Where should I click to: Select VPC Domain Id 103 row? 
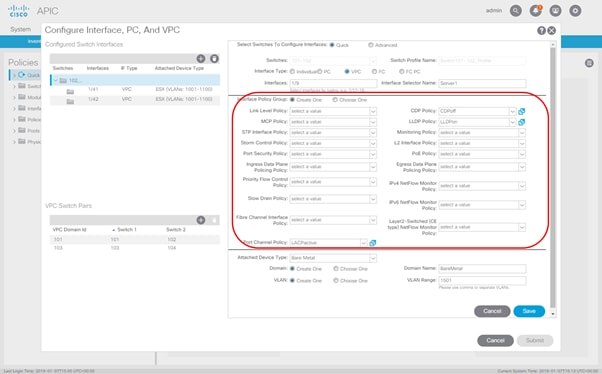point(134,248)
